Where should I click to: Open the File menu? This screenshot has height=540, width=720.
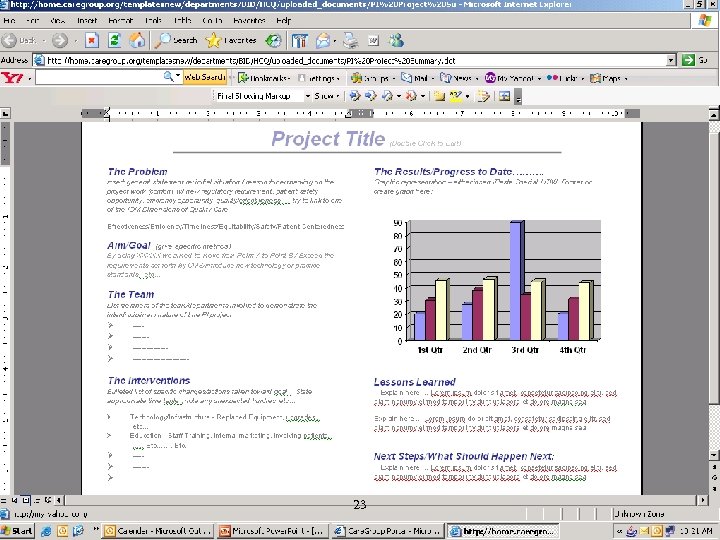[x=9, y=21]
